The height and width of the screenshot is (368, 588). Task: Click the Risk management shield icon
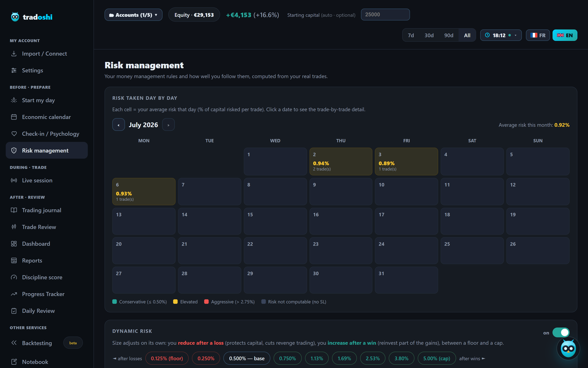(14, 150)
